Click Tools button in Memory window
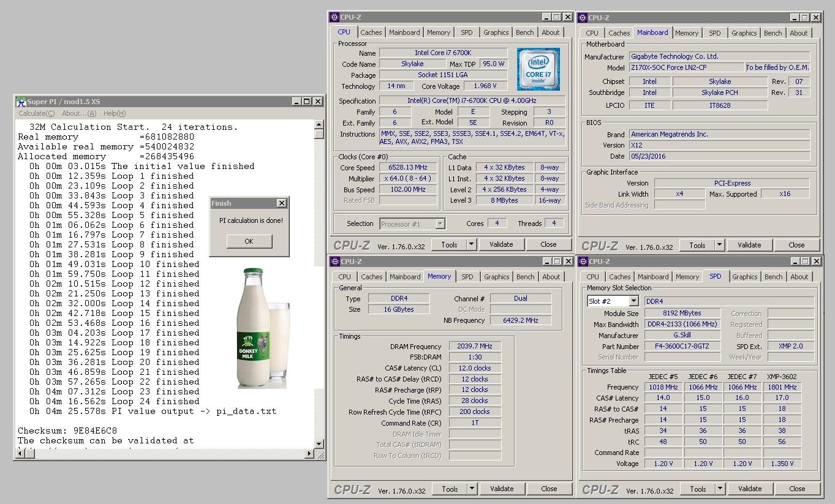 (450, 489)
